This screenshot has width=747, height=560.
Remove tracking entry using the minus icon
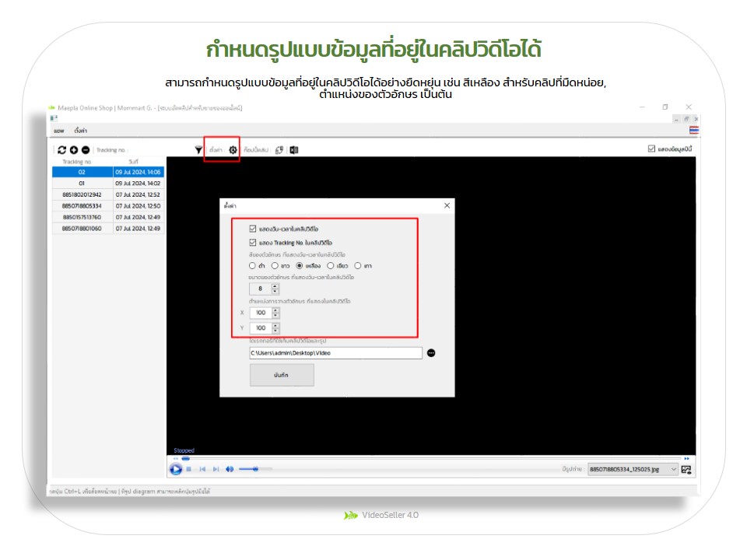(85, 149)
